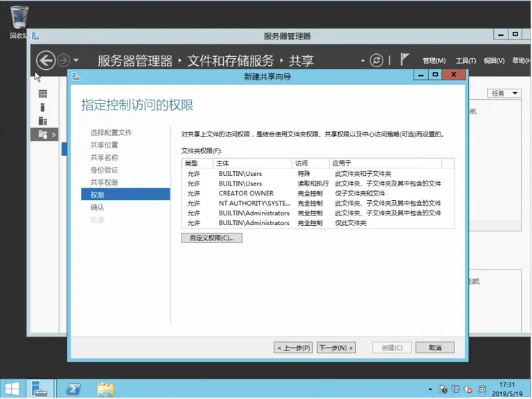
Task: Select the dashboard icon in left sidebar
Action: [43, 94]
